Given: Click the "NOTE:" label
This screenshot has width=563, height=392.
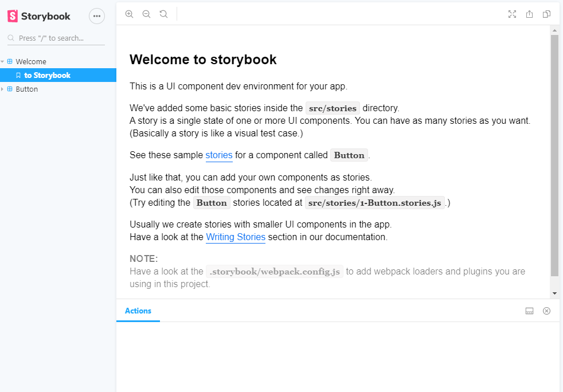Looking at the screenshot, I should 144,259.
